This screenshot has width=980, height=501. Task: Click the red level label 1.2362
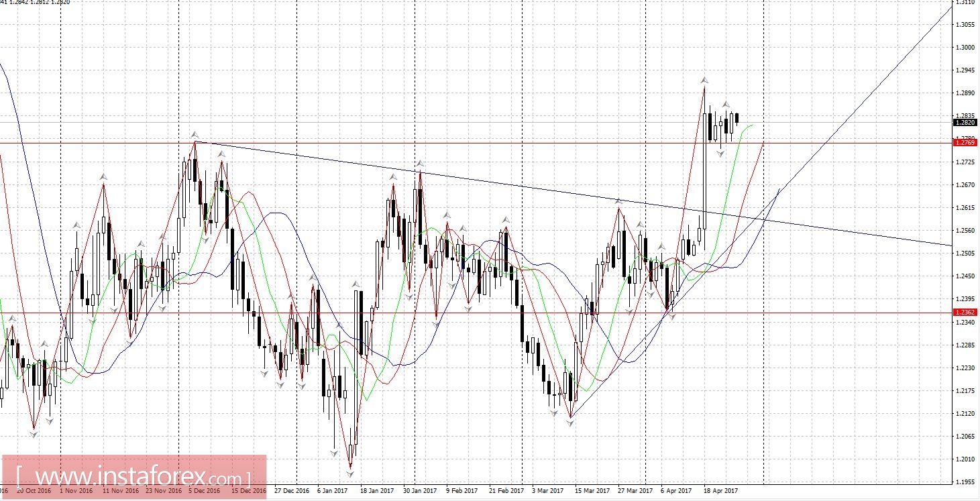[965, 312]
